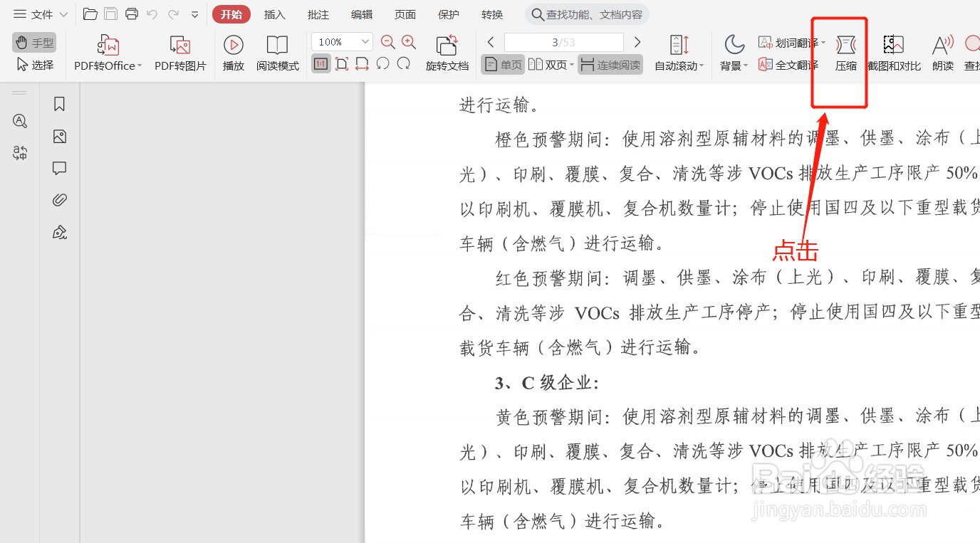The image size is (980, 543).
Task: Toggle 单页 single page view
Action: coord(502,64)
